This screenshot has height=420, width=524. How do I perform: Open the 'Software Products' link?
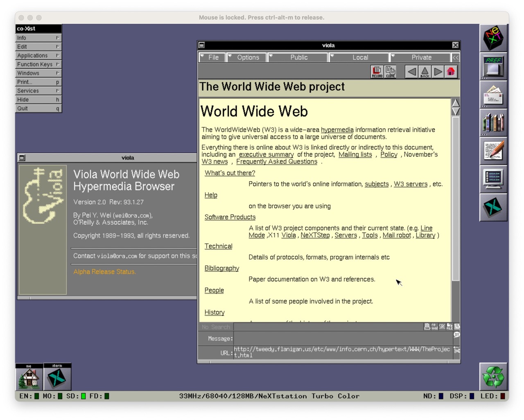point(230,217)
